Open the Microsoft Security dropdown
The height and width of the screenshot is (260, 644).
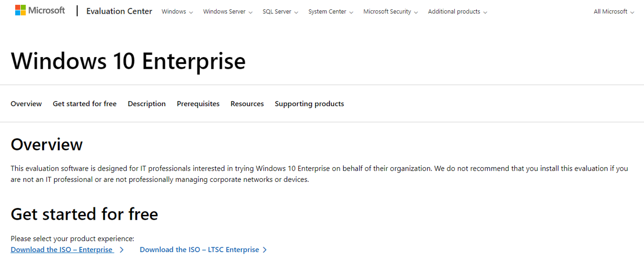[x=390, y=12]
